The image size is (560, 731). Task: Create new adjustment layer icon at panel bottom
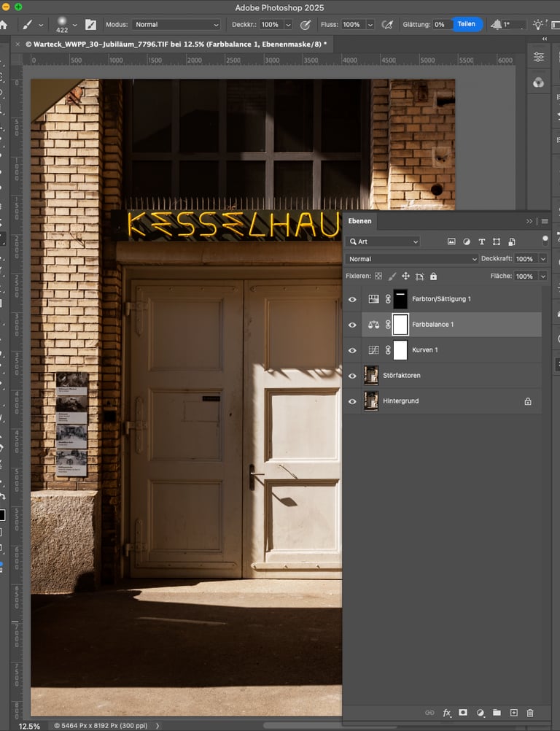coord(481,712)
